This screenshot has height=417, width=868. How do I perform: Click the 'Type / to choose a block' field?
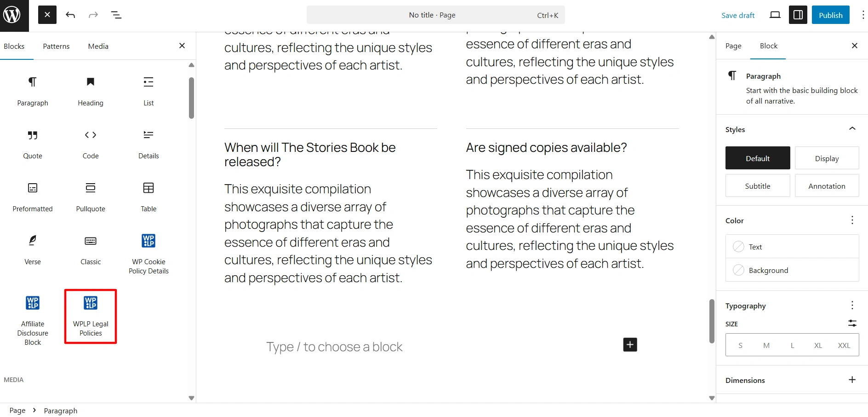pos(334,347)
